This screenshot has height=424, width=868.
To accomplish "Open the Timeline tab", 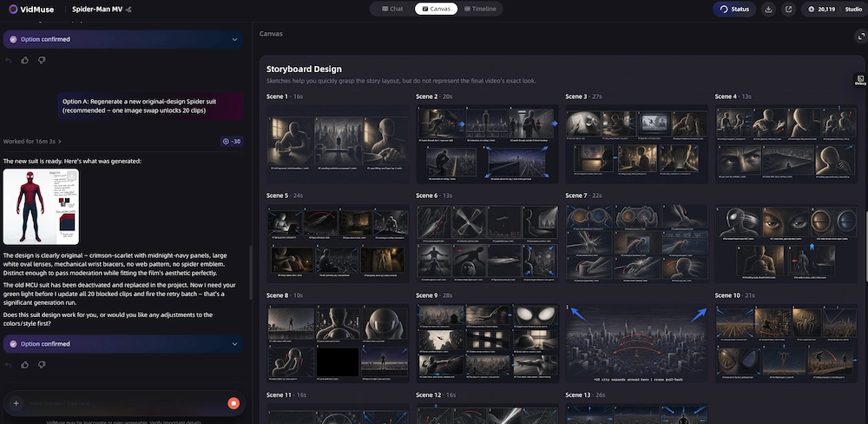I will (x=480, y=9).
